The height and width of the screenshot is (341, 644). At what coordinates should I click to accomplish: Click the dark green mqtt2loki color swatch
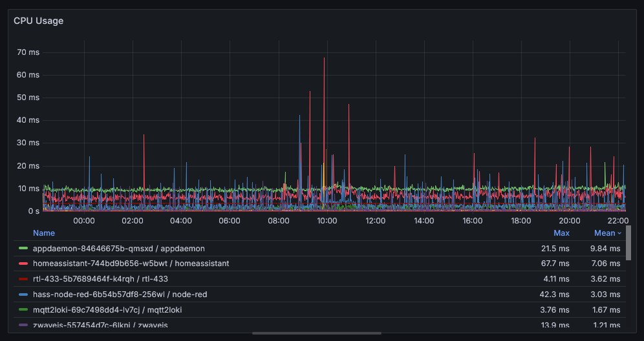(23, 310)
